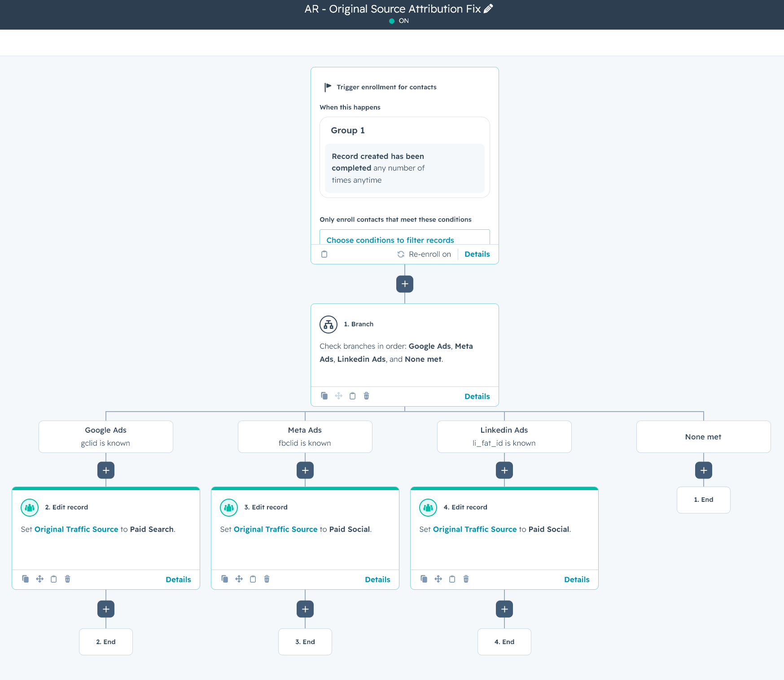The image size is (784, 680).
Task: Open Original Traffic Source link in step 3
Action: 276,529
